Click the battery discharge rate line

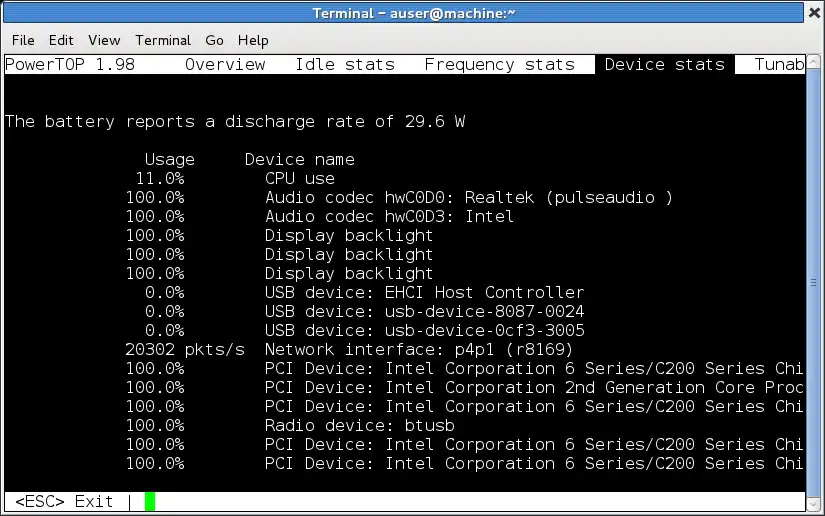click(235, 122)
